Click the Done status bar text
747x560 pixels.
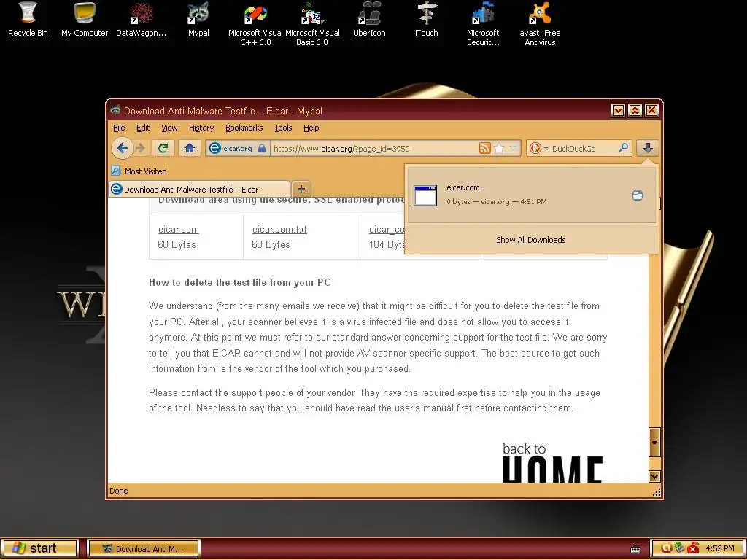coord(119,491)
